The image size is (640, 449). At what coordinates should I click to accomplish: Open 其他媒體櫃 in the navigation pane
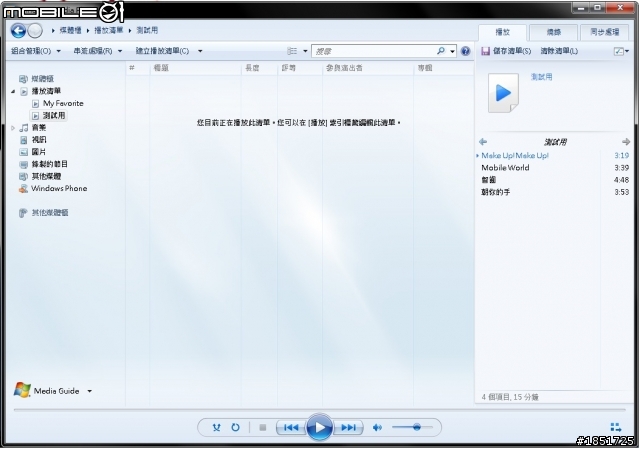tap(50, 213)
